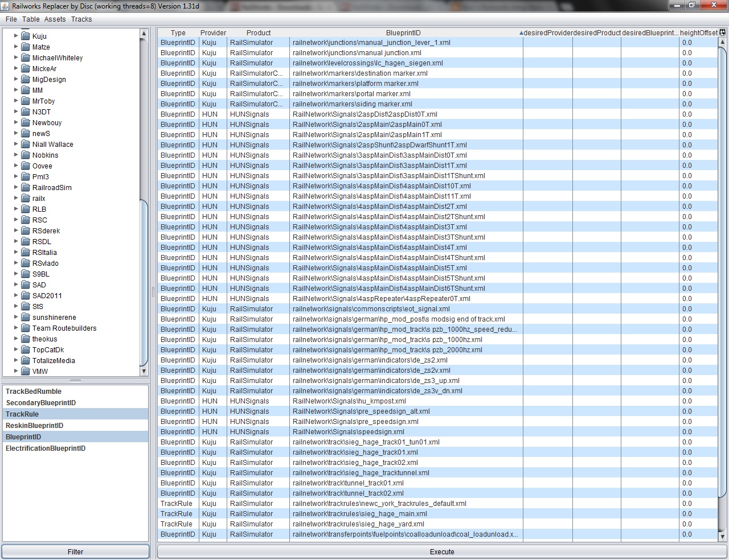Expand the sunshinerene tree node

point(16,317)
